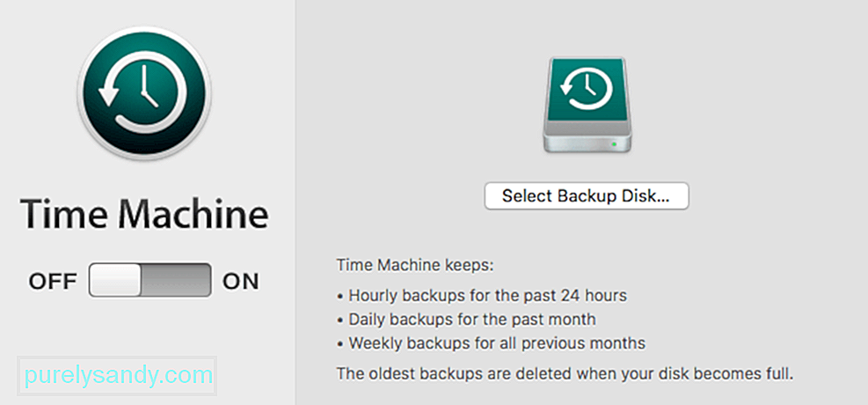
Task: Click the clock hands inside the large icon
Action: pos(148,87)
